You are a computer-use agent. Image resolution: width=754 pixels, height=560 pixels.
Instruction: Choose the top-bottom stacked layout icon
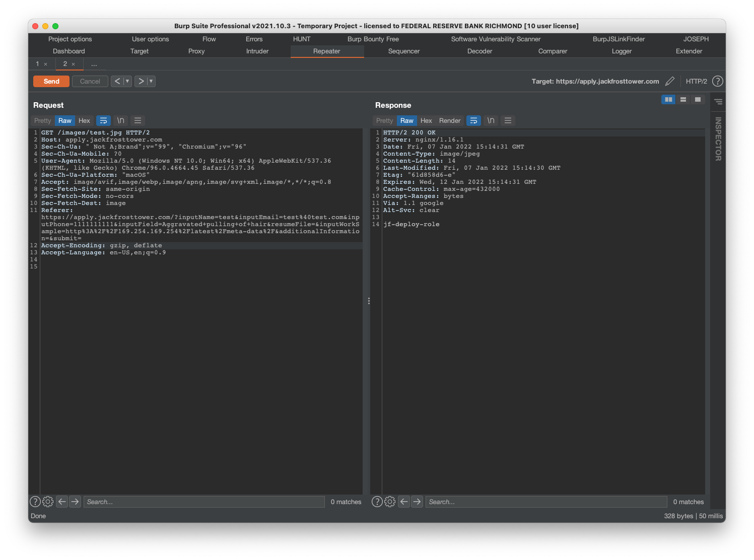(683, 100)
